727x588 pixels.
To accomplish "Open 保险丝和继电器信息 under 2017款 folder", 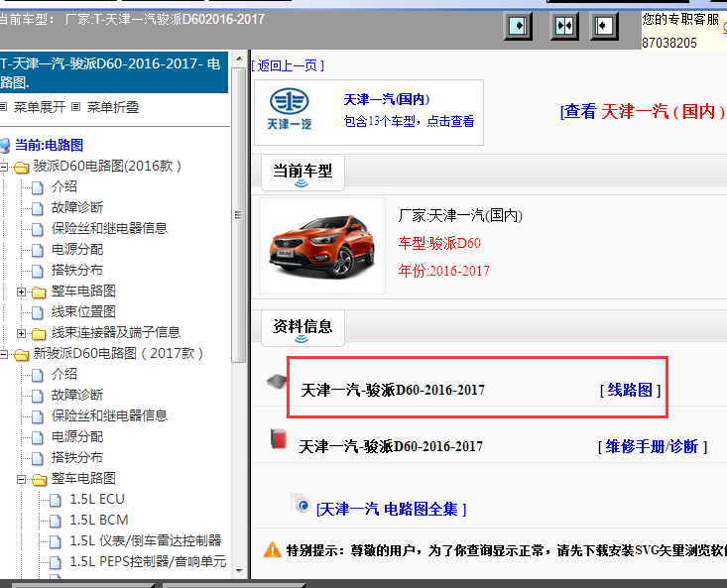I will pos(109,415).
